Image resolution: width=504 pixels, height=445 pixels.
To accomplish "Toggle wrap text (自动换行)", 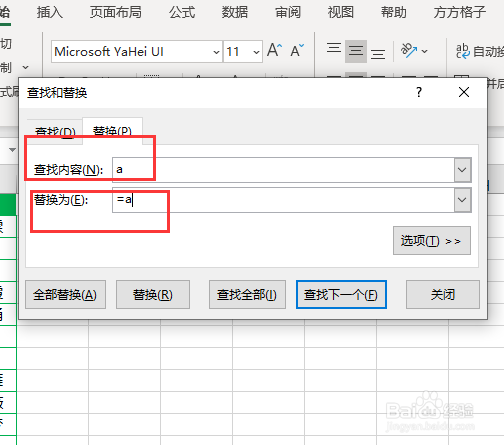I will tap(480, 52).
